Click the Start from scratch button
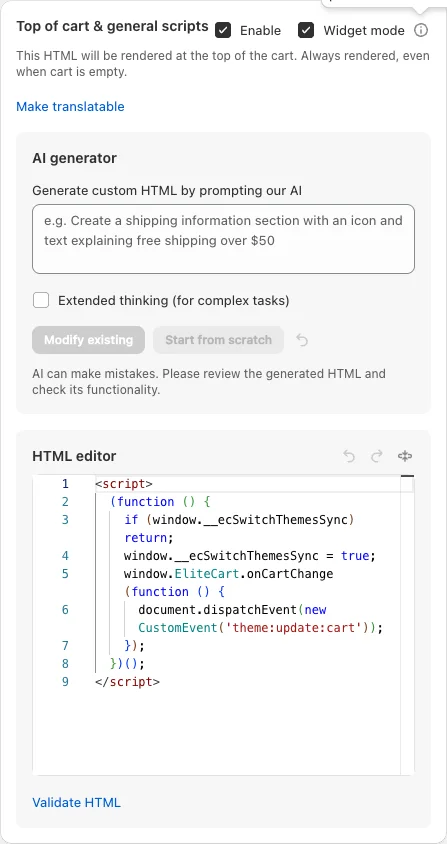 point(218,340)
